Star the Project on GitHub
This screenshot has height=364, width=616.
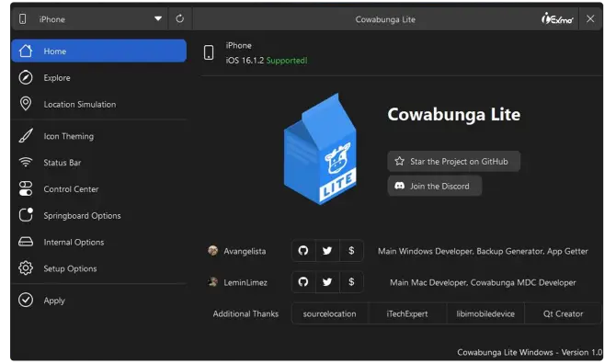[x=454, y=162]
